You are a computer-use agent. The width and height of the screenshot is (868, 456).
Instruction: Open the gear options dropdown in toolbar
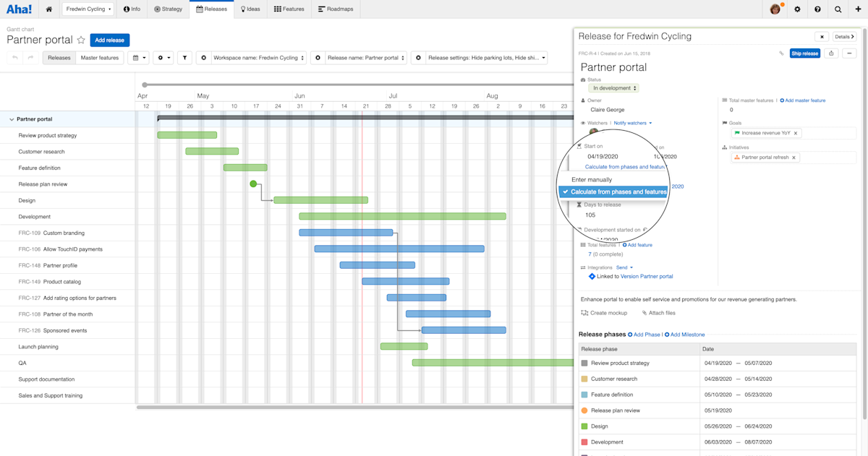pos(163,58)
